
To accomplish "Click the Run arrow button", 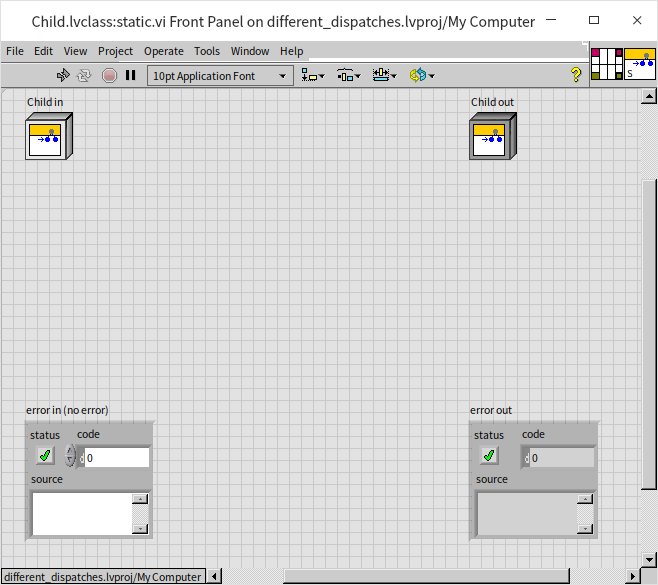I will (x=63, y=75).
